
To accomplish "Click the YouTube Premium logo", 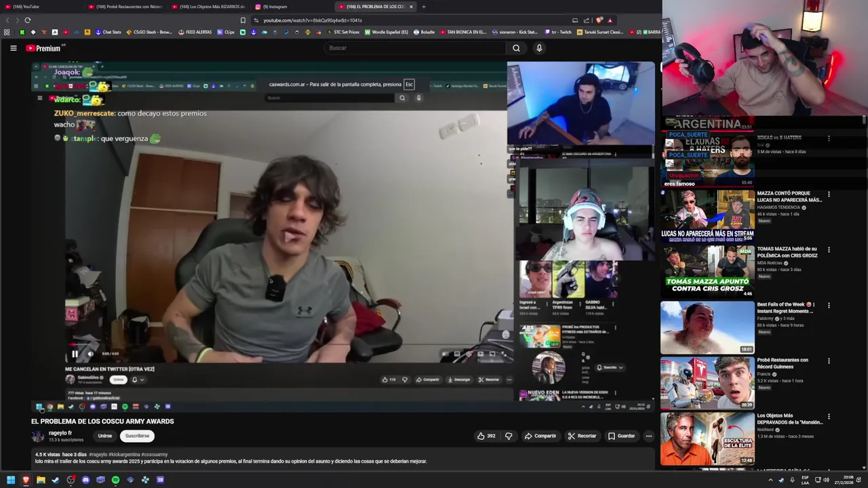I will click(44, 48).
